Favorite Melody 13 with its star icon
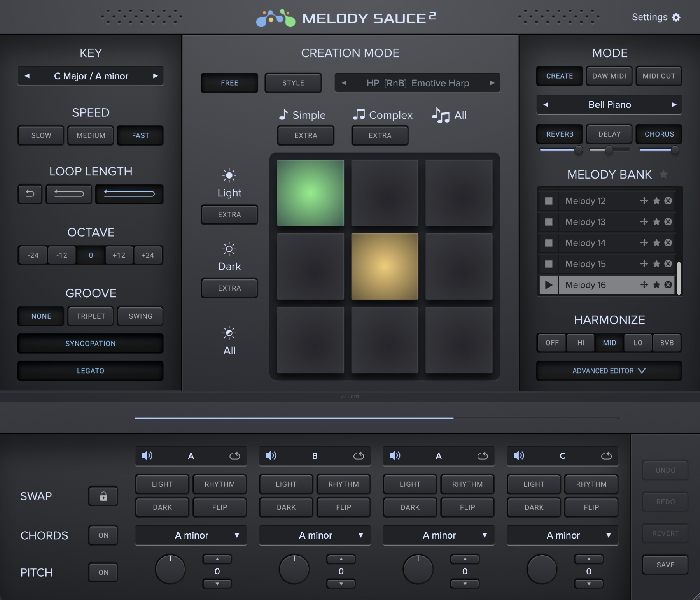Viewport: 700px width, 600px height. tap(656, 222)
